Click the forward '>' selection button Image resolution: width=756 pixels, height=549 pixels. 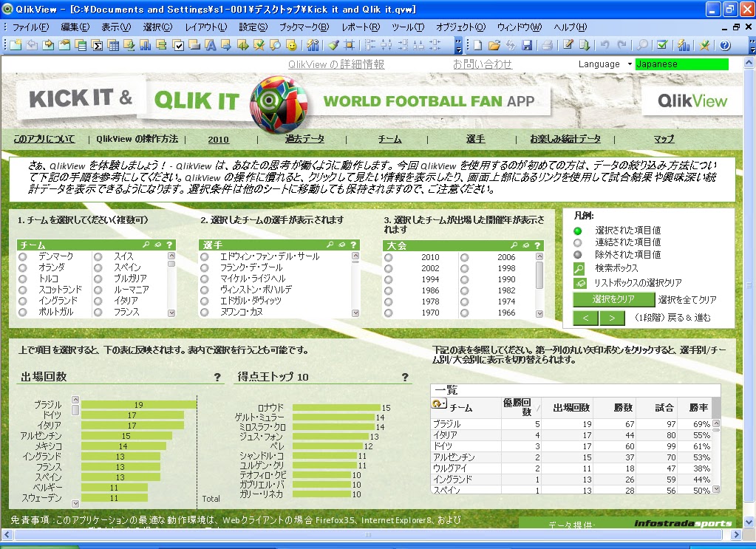612,318
